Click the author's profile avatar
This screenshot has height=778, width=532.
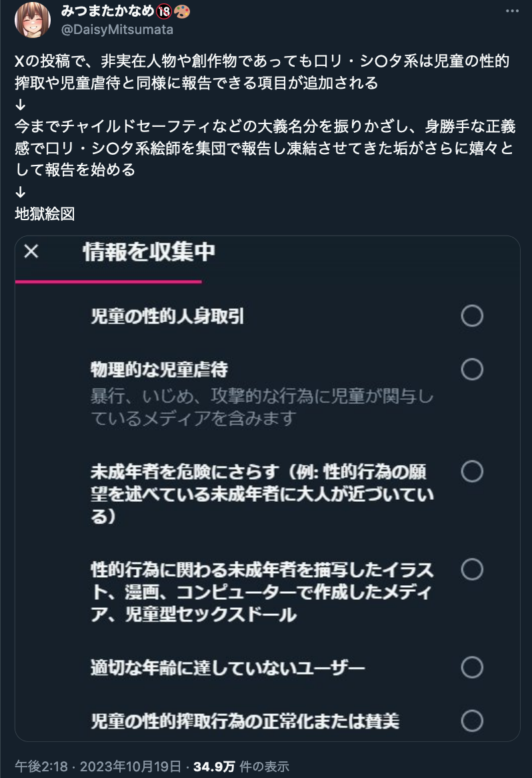(x=31, y=19)
